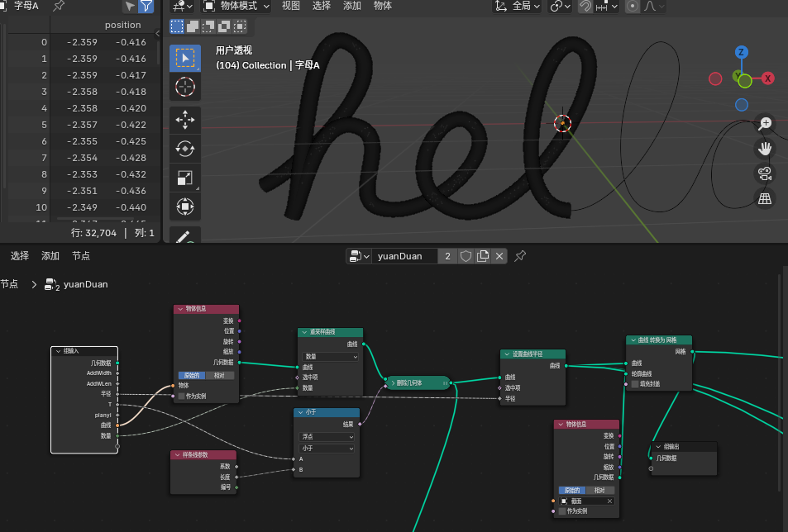788x532 pixels.
Task: Activate the Scale tool
Action: [184, 178]
